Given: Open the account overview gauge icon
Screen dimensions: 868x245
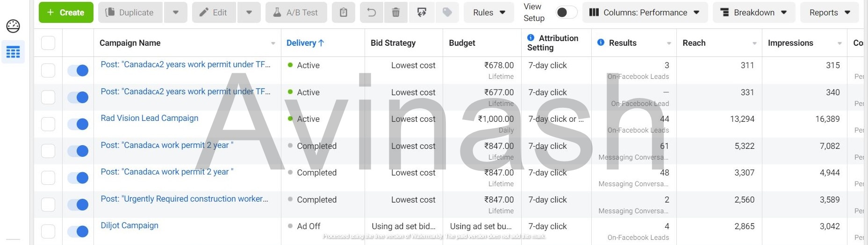Looking at the screenshot, I should (x=13, y=26).
